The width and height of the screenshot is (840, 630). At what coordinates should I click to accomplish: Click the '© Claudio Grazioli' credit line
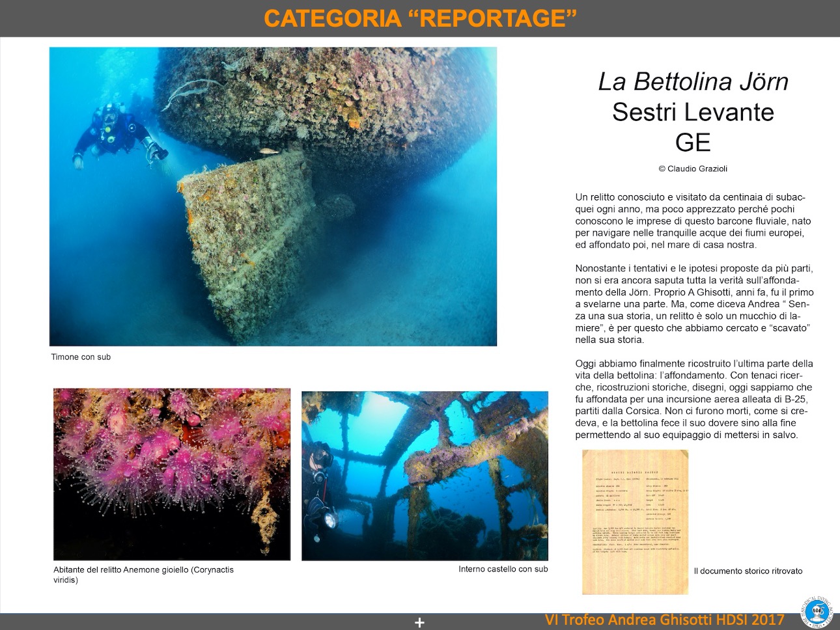coord(693,169)
